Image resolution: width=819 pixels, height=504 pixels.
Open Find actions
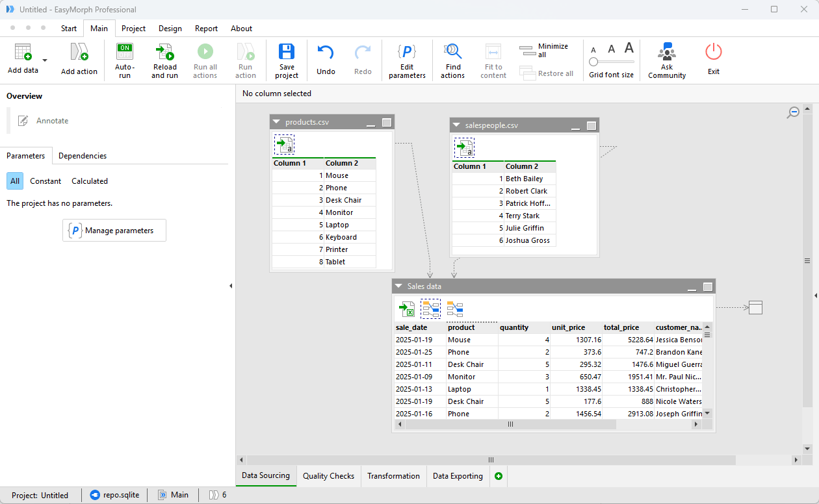click(452, 60)
